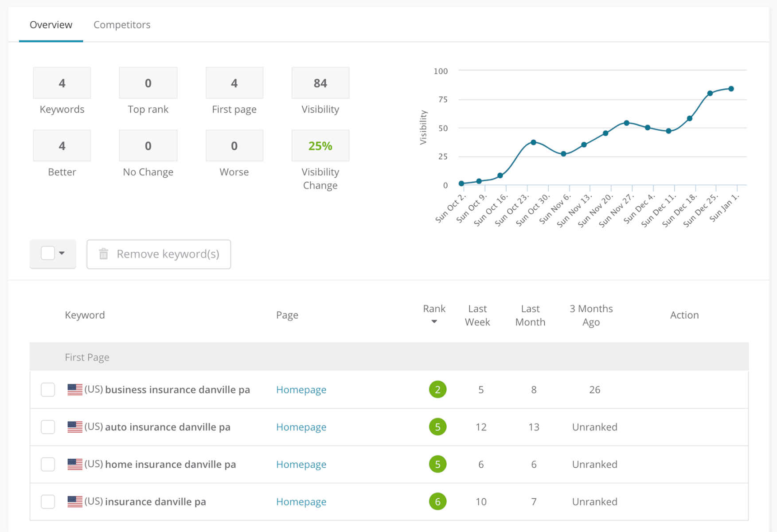Click keyword text business insurance danville pa

tap(177, 390)
